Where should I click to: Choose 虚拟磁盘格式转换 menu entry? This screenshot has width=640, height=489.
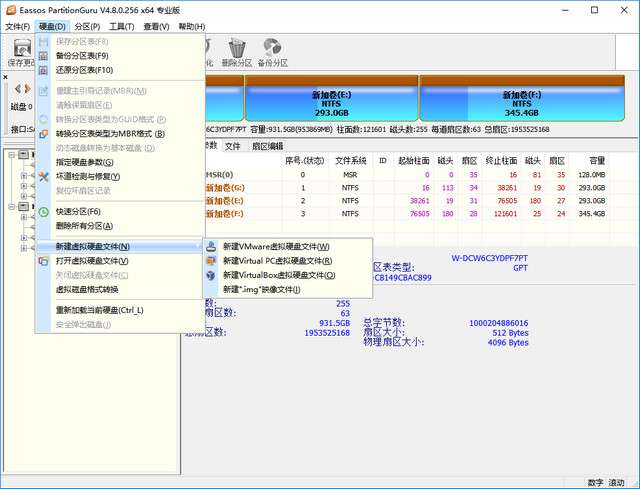click(x=87, y=290)
